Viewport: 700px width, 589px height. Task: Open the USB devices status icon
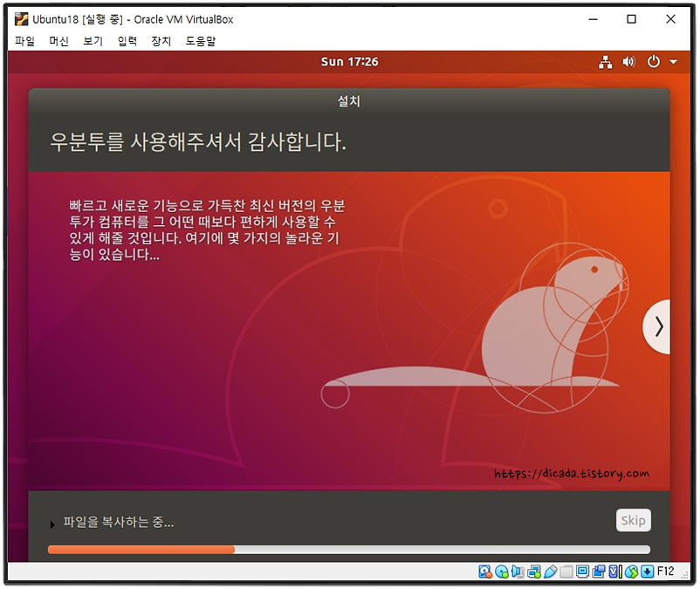click(551, 572)
